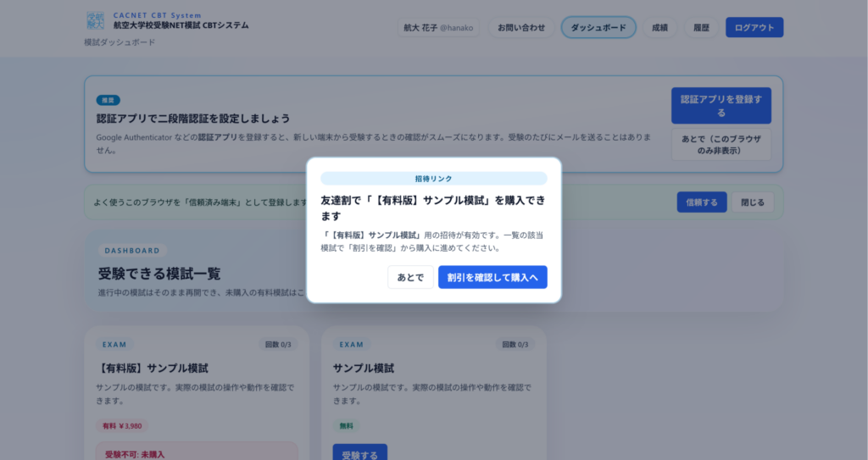Image resolution: width=868 pixels, height=460 pixels.
Task: Switch to the ダッシュボード tab
Action: (598, 28)
